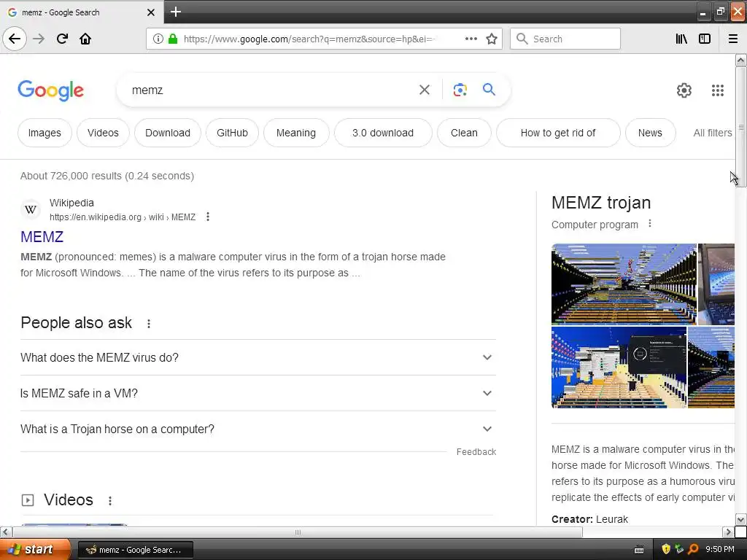Reload the current page
Image resolution: width=747 pixels, height=560 pixels.
63,39
